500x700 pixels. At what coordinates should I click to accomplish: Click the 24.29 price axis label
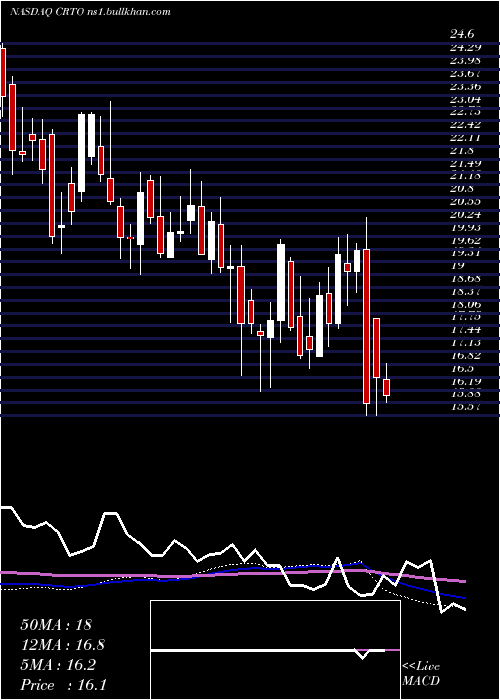[466, 47]
